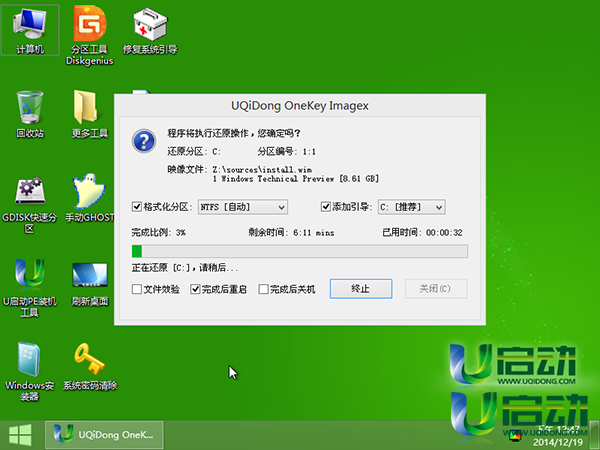Click the 剩余时间: 6:11 mins text
600x450 pixels.
(291, 232)
